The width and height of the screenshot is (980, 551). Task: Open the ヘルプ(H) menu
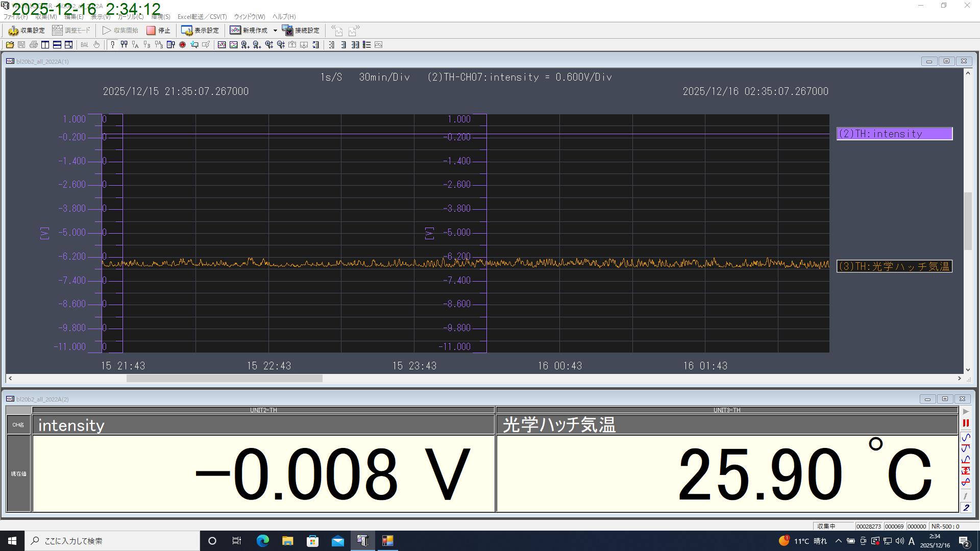click(x=284, y=17)
